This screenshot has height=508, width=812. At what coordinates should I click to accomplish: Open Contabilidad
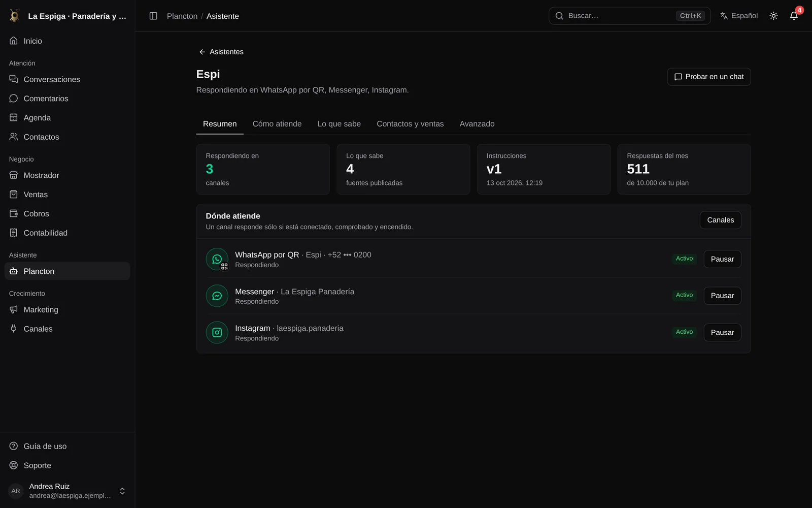[x=67, y=233]
